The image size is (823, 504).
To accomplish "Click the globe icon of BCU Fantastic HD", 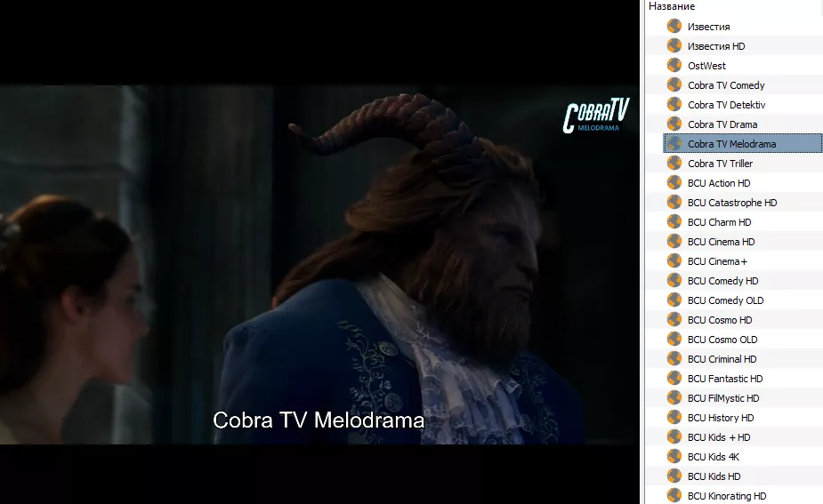I will click(674, 379).
